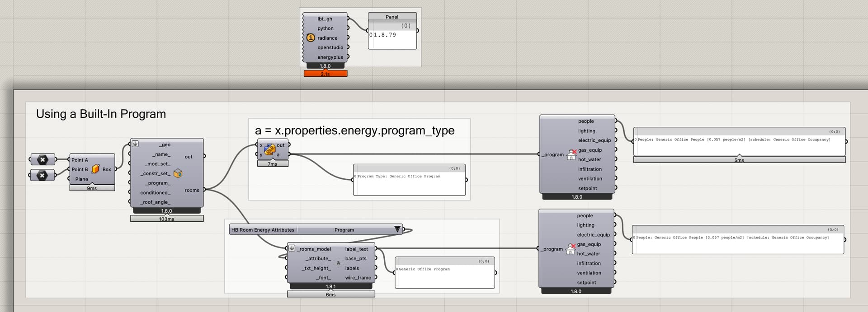Select the X parameter wired to Point B
Screen dimensions: 868x312
42,175
